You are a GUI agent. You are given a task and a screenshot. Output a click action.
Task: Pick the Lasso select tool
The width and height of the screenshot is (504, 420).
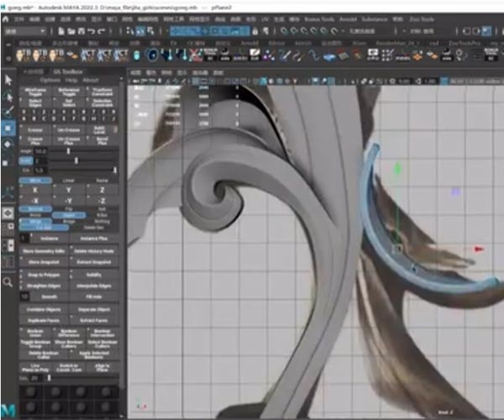pos(8,95)
